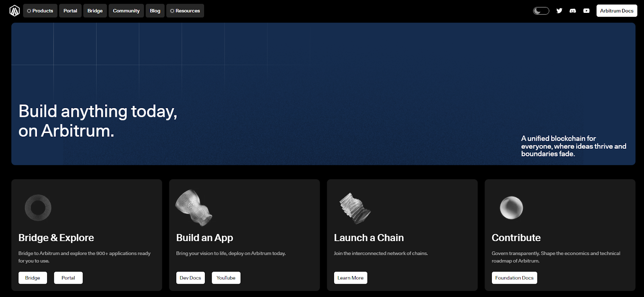Open the Blog nav item
The height and width of the screenshot is (297, 644).
tap(155, 11)
